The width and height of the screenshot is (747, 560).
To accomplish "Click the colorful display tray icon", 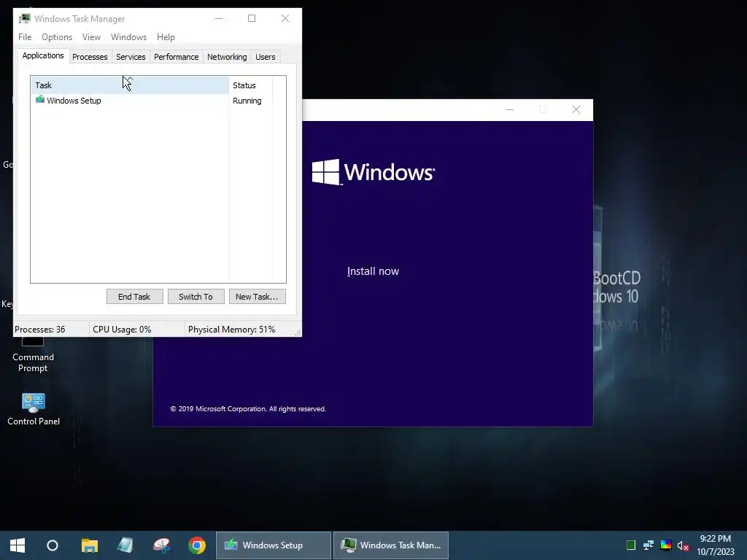I will (x=666, y=545).
